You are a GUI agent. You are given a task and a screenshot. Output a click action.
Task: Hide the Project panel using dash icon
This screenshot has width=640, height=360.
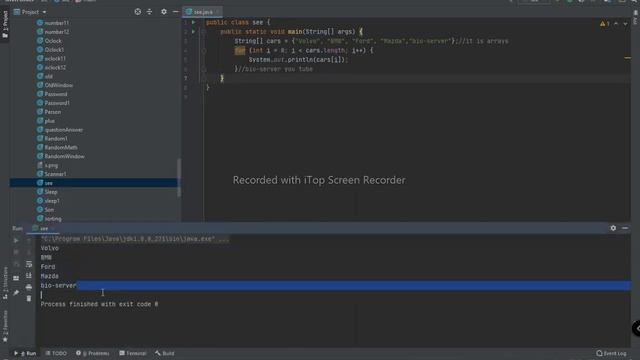pos(176,12)
